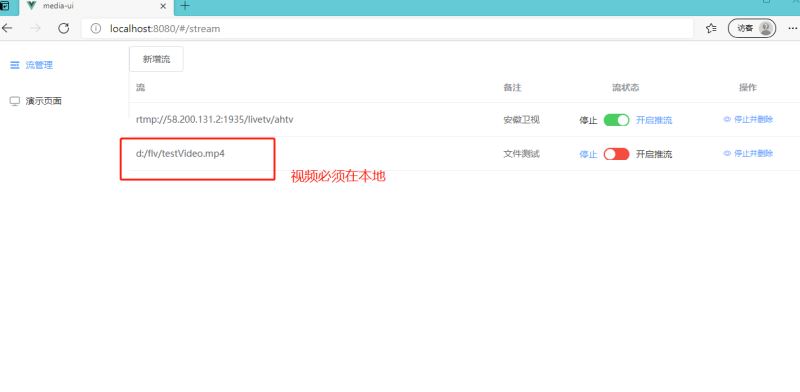
Task: Open the browser three-dot menu
Action: pos(793,29)
